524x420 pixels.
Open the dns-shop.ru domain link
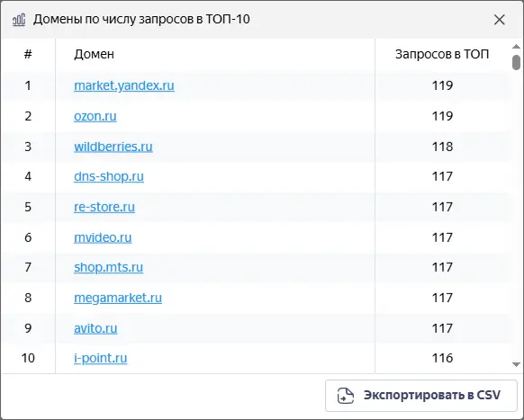[109, 176]
